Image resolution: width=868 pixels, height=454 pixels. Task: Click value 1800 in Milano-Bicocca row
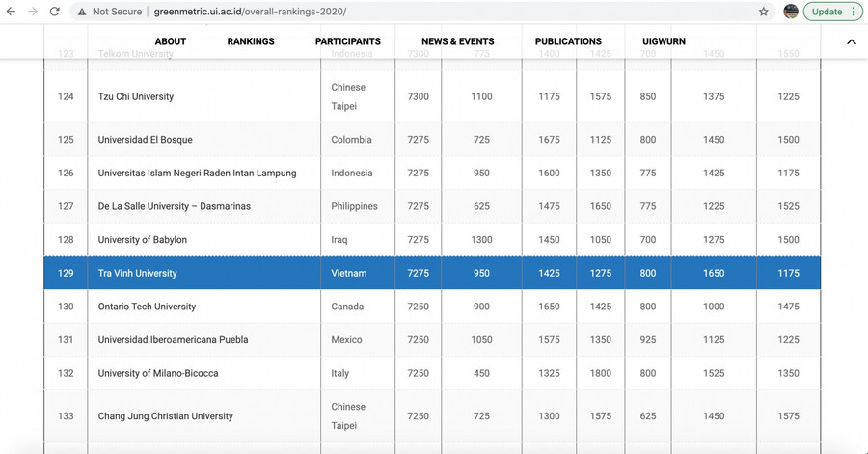coord(600,373)
